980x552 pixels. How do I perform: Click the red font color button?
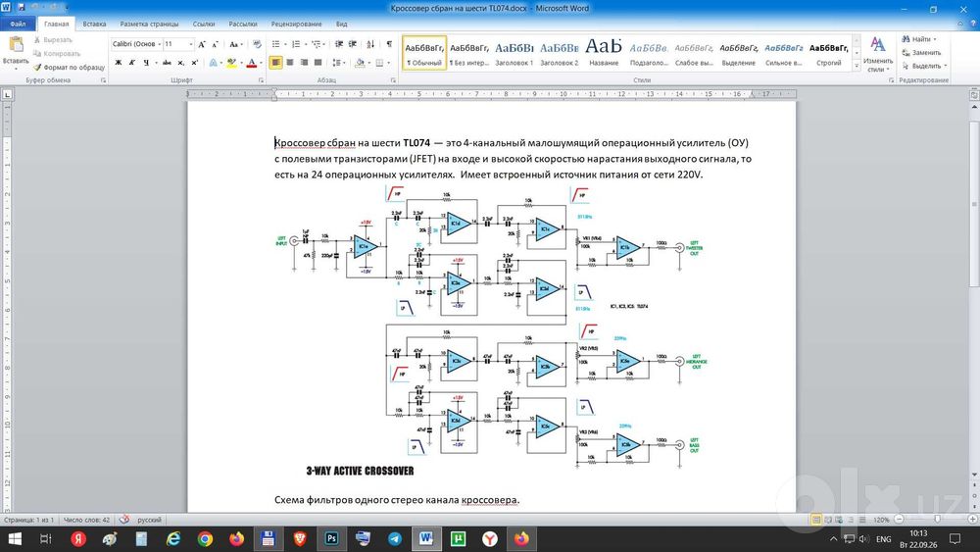(251, 63)
